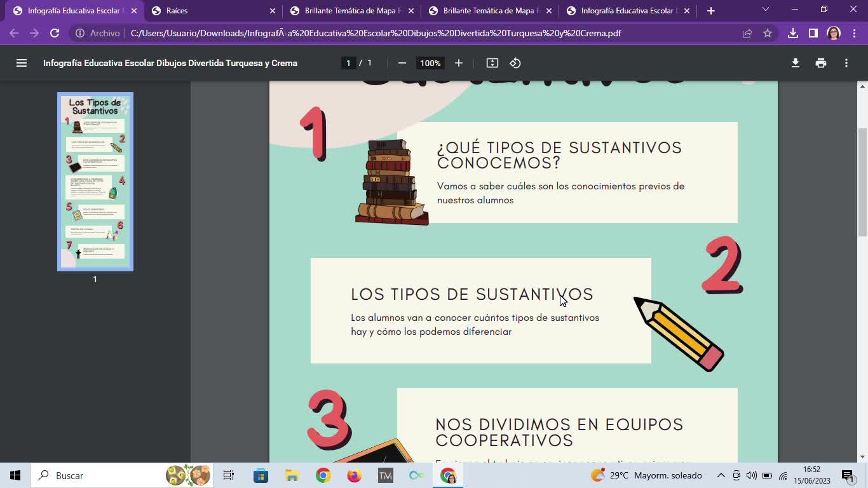Open the Chrome profile avatar menu
Image resolution: width=868 pixels, height=488 pixels.
(834, 33)
